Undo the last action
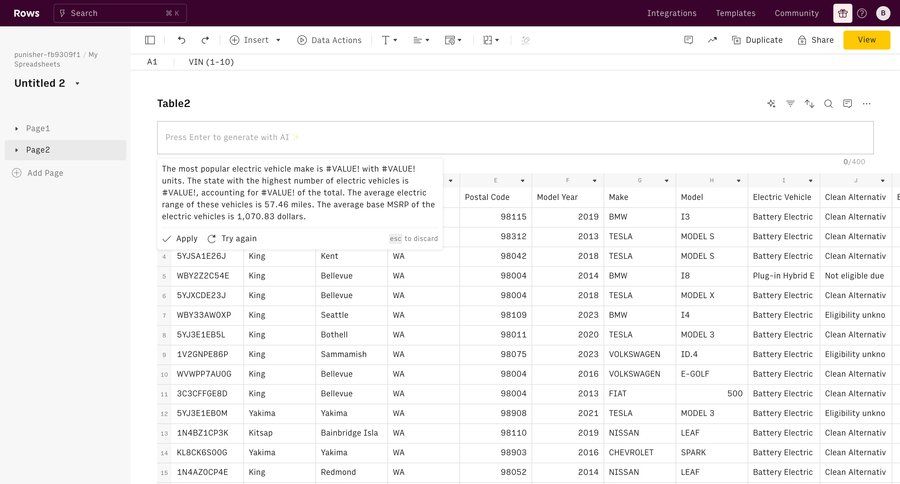The height and width of the screenshot is (484, 900). point(181,40)
